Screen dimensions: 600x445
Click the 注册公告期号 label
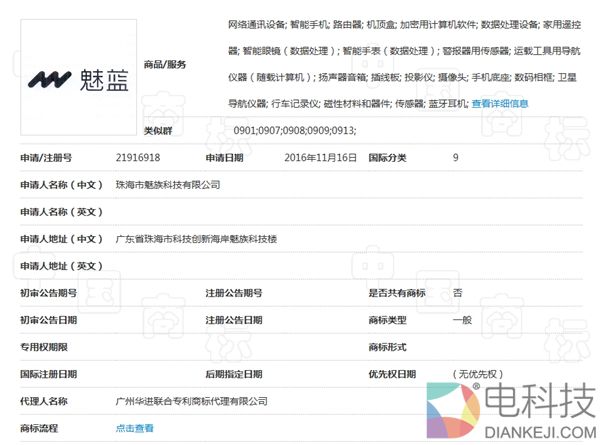(x=234, y=293)
